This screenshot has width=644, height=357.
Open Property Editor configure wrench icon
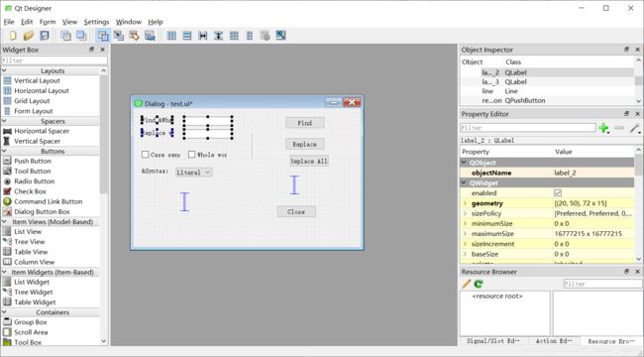coord(635,128)
